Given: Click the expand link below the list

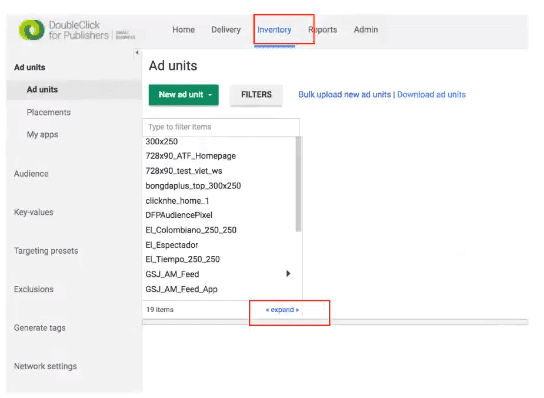Looking at the screenshot, I should [x=282, y=310].
